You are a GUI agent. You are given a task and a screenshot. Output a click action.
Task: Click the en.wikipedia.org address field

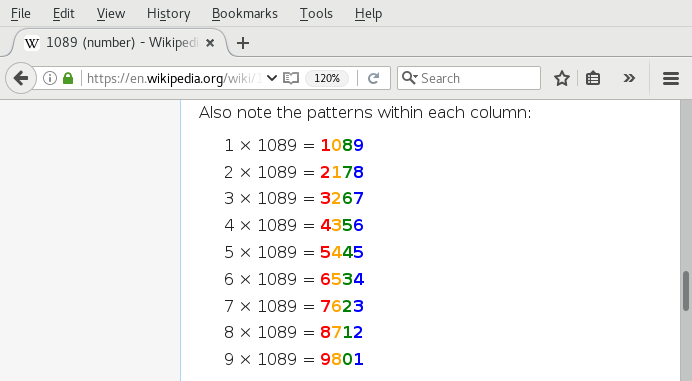pyautogui.click(x=174, y=78)
